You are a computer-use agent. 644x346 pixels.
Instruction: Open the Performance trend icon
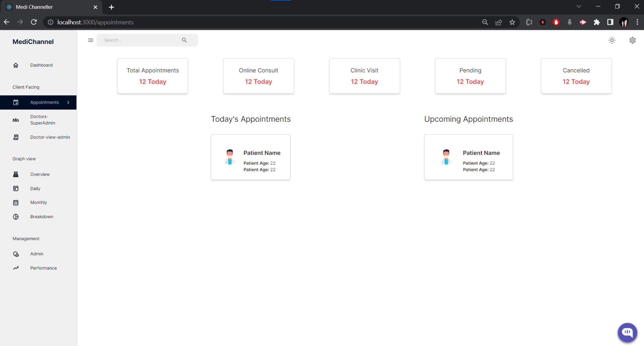coord(16,268)
